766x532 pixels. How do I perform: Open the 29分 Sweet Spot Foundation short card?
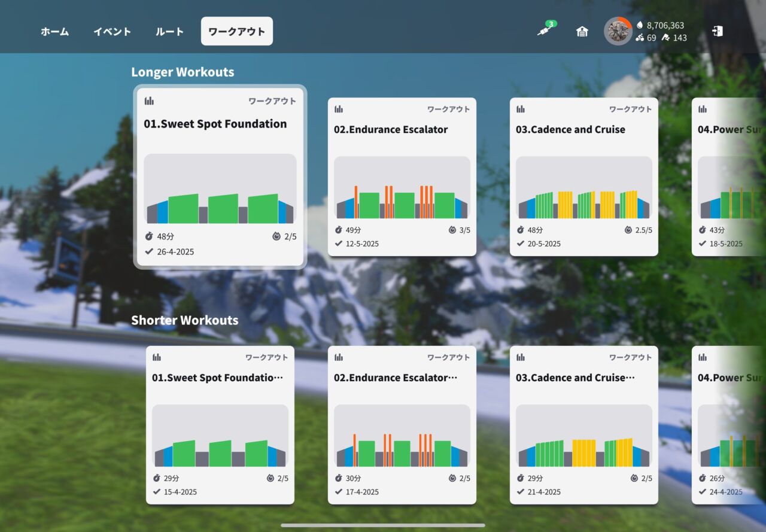(220, 425)
